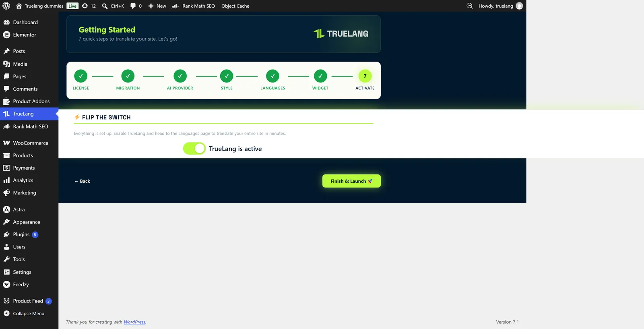Click the Tools wrench icon
The image size is (644, 329).
pyautogui.click(x=6, y=259)
